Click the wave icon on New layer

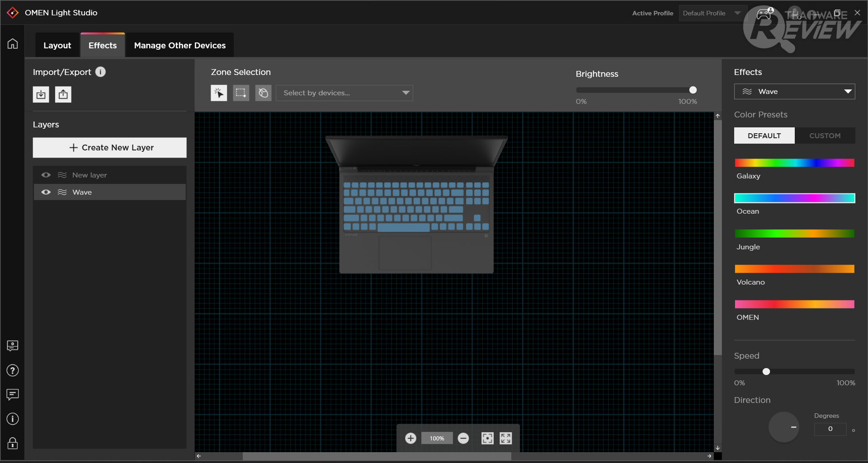tap(62, 175)
